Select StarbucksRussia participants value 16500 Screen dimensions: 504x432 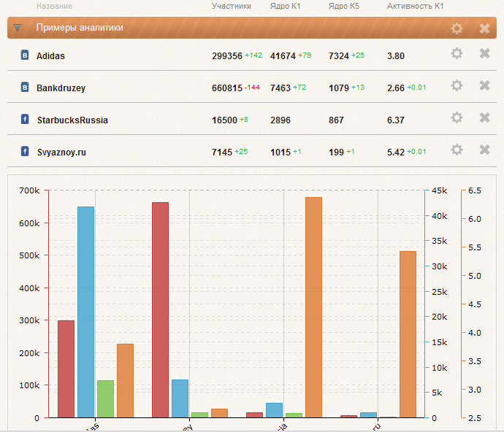224,120
